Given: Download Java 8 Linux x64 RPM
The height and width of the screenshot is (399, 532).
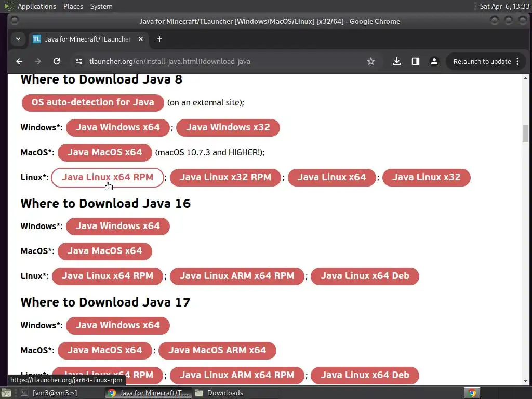Looking at the screenshot, I should [x=108, y=178].
